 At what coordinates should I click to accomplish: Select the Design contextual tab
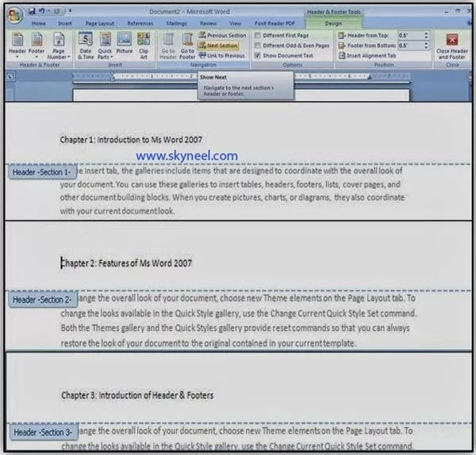pos(333,23)
